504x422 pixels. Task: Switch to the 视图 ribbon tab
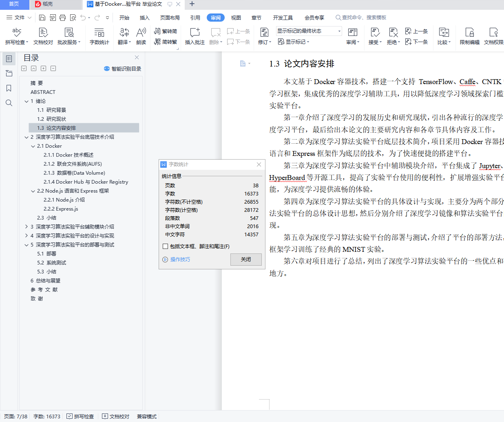pos(236,18)
